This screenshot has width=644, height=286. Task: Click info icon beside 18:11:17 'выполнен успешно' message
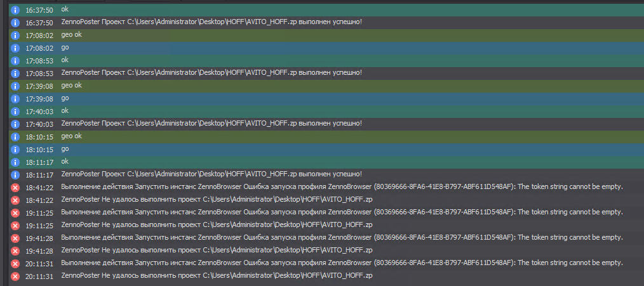click(x=15, y=175)
